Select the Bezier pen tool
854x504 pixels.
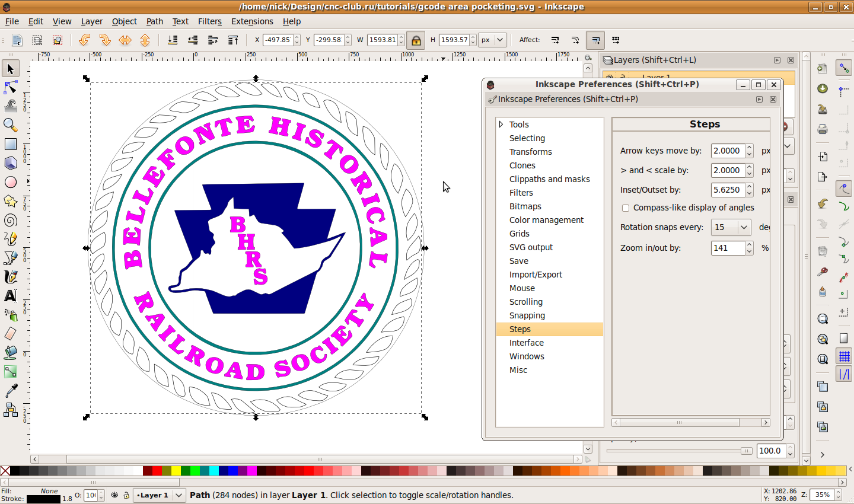point(10,258)
